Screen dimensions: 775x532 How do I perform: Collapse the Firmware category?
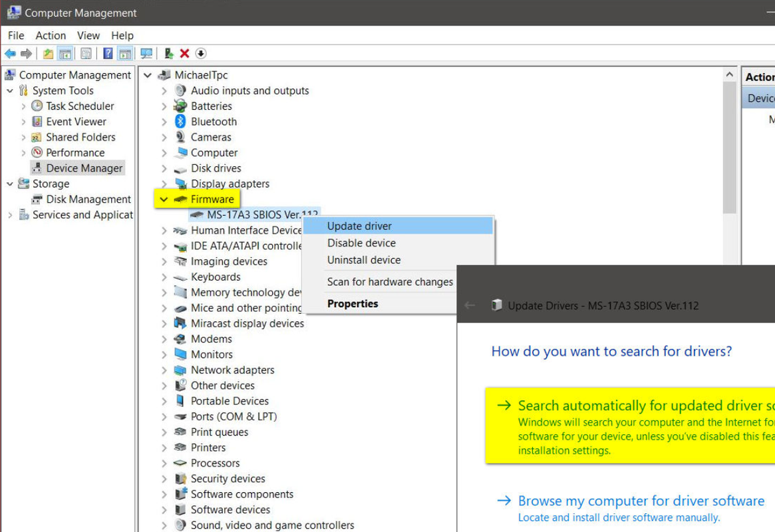tap(164, 199)
